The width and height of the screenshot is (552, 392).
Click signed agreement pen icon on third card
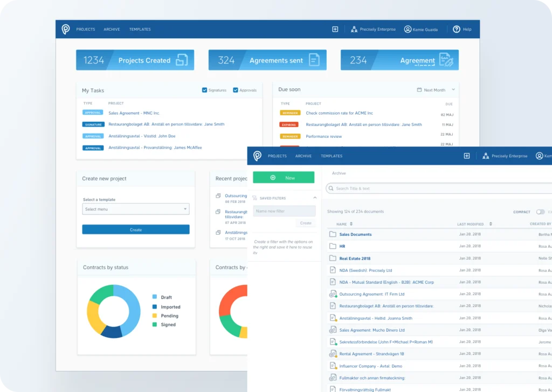coord(446,60)
